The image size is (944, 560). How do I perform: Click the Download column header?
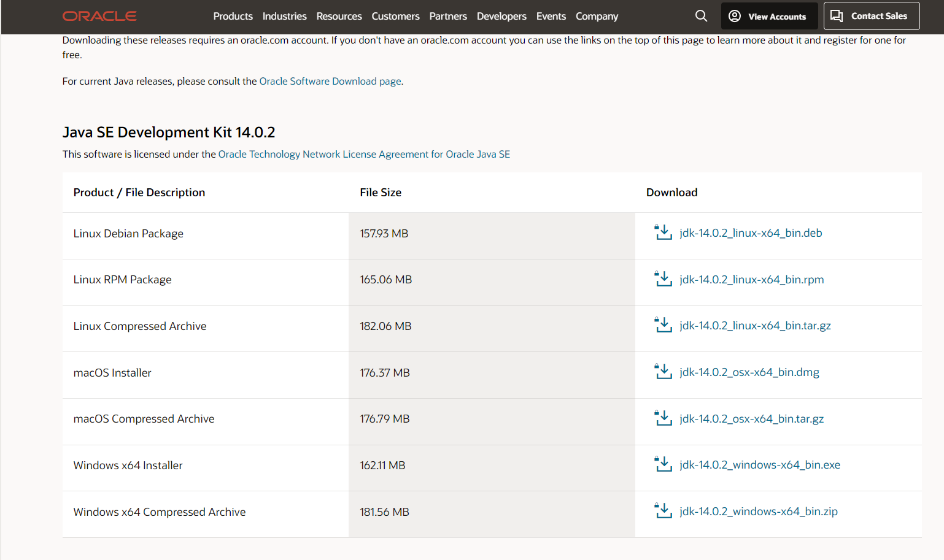coord(671,193)
